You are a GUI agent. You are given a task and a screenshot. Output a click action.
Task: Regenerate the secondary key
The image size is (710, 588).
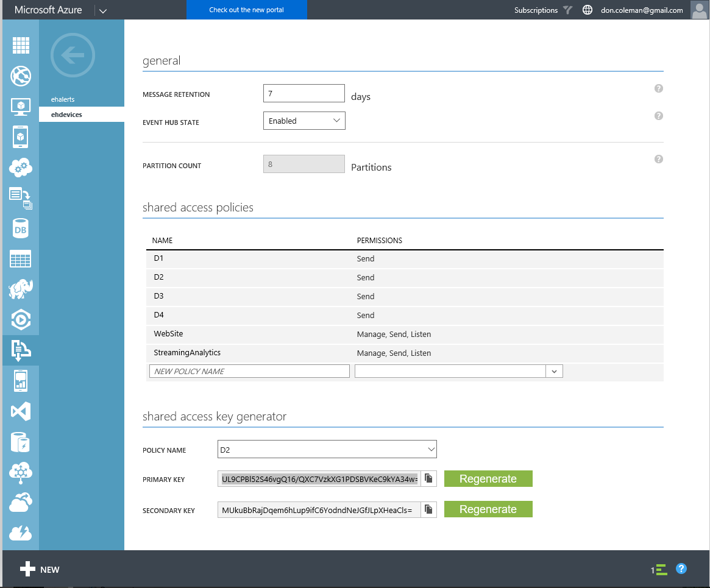(x=488, y=509)
